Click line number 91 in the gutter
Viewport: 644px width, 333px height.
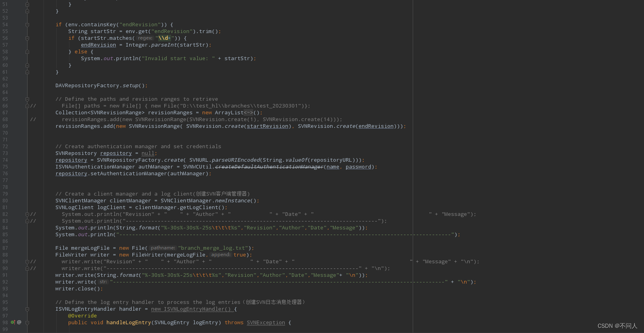(x=5, y=275)
